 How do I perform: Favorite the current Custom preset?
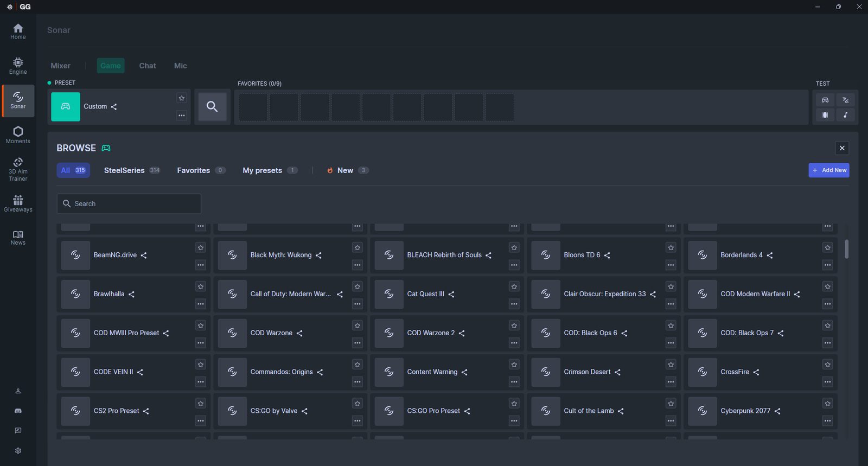coord(182,98)
